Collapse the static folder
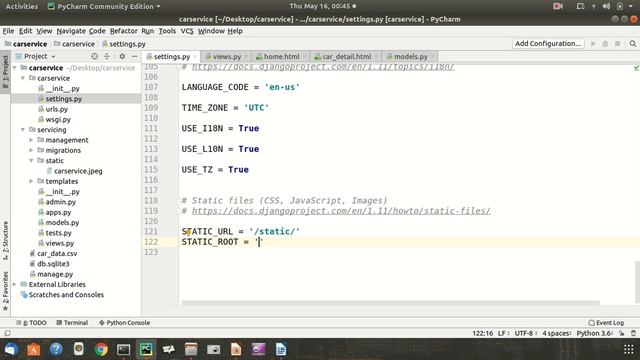This screenshot has width=640, height=360. pyautogui.click(x=31, y=160)
